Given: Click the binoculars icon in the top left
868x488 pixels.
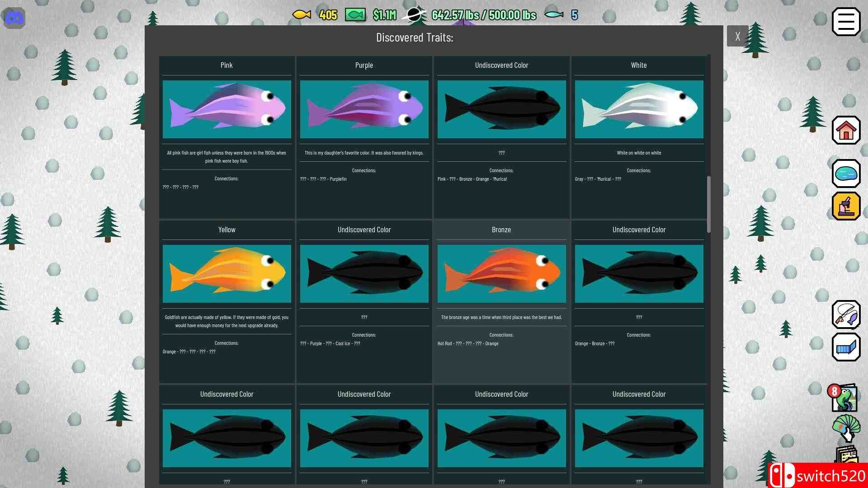Looking at the screenshot, I should (x=14, y=18).
